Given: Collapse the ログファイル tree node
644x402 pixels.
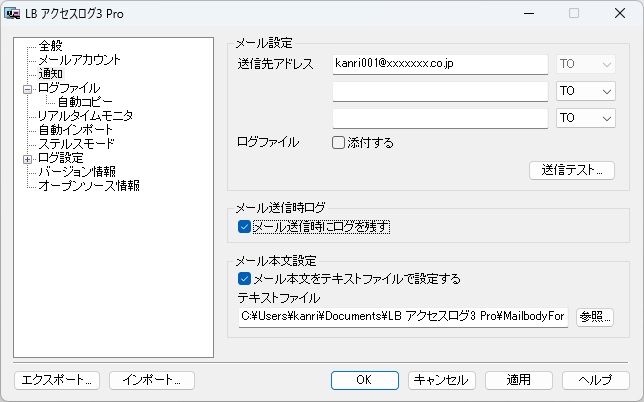Looking at the screenshot, I should (x=28, y=89).
